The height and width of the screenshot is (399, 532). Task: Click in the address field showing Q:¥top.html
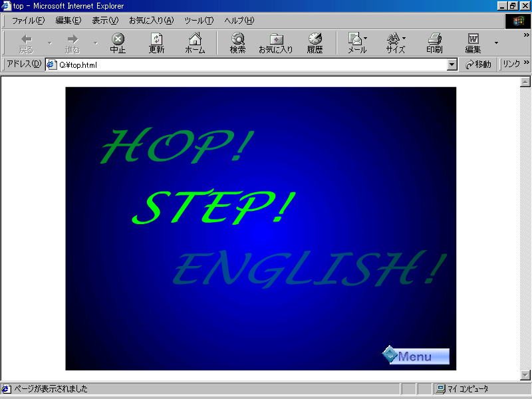point(251,65)
